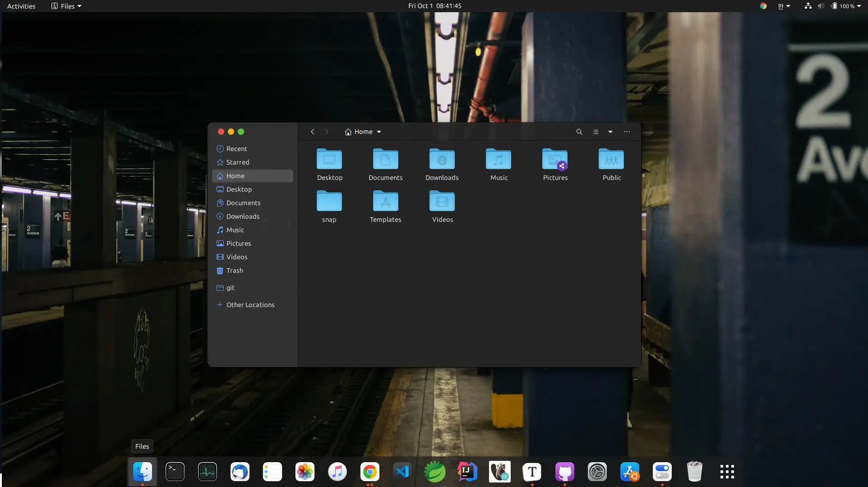
Task: Toggle list view in Files toolbar
Action: point(596,132)
